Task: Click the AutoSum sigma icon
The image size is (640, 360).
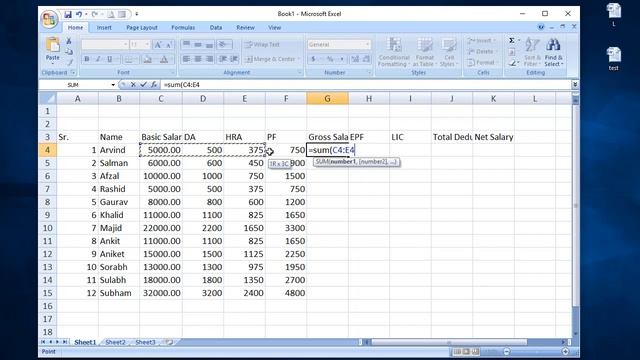Action: pyautogui.click(x=511, y=40)
